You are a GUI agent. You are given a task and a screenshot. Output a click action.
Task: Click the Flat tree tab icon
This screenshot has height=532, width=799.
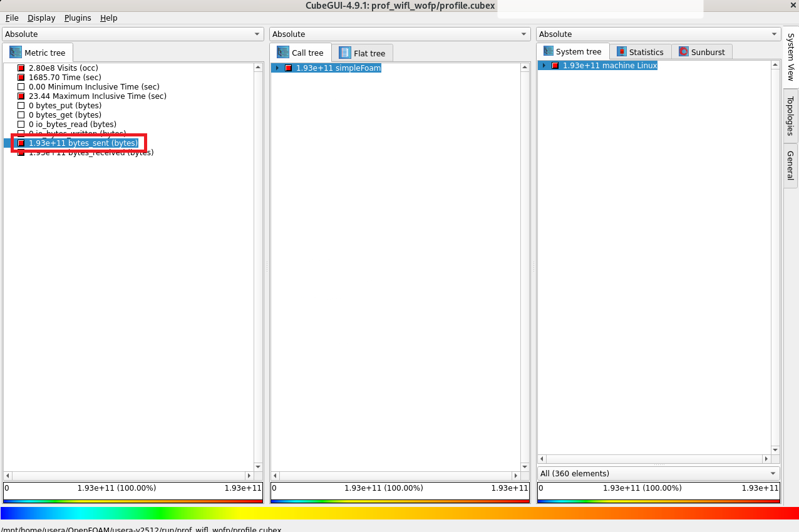click(345, 53)
